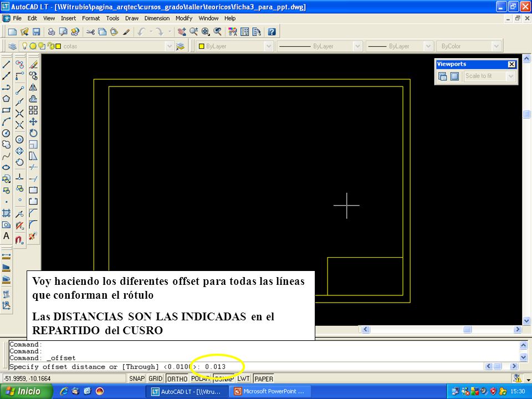532x399 pixels.
Task: Open the layer cotas dropdown
Action: point(170,46)
